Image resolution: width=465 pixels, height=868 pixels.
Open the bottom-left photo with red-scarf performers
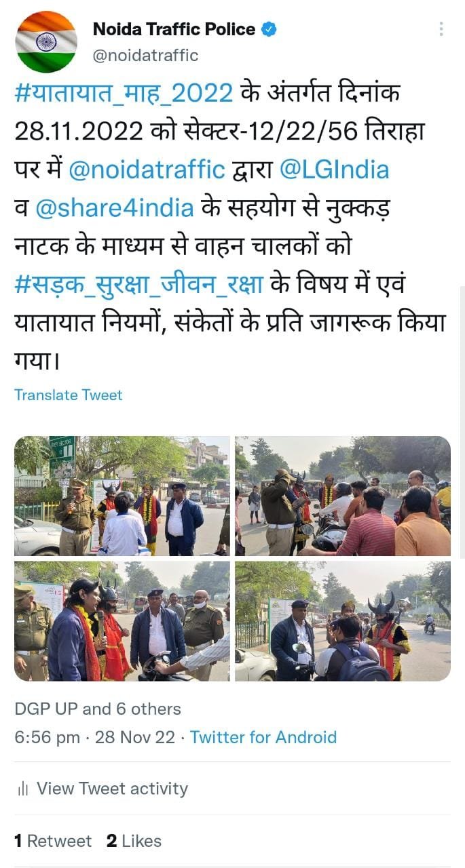point(122,620)
